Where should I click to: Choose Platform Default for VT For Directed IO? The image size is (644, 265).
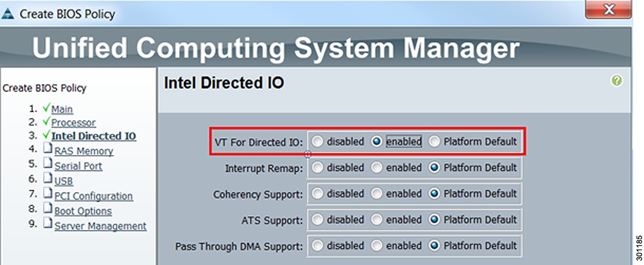[434, 142]
